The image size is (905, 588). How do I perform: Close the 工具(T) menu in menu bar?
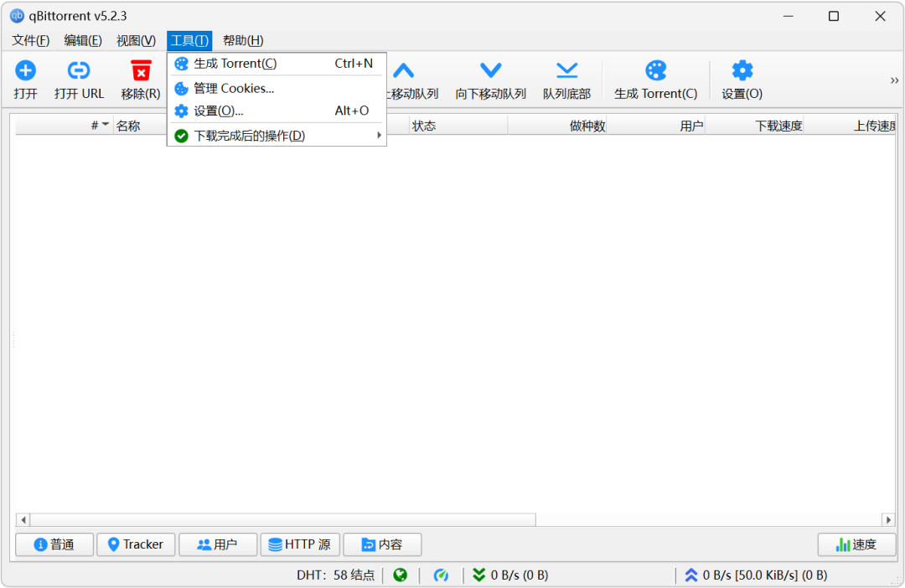(189, 40)
